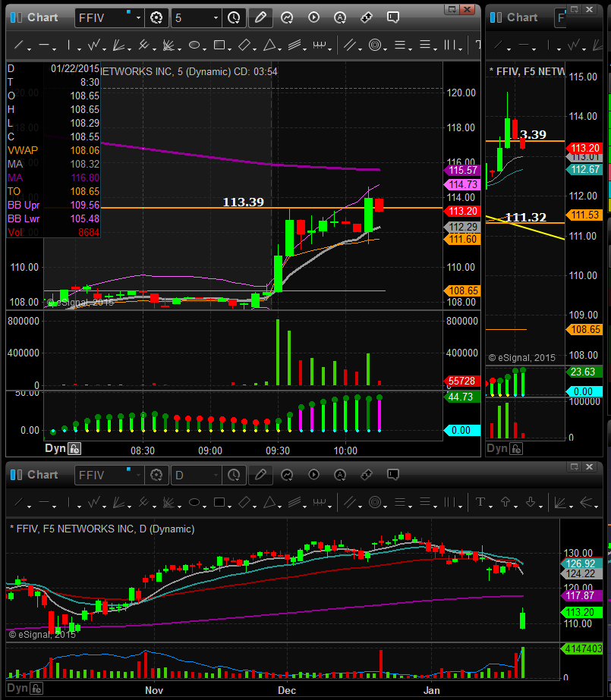Click the VWAP row in data window
Viewport: 611px width, 700px height.
click(53, 150)
